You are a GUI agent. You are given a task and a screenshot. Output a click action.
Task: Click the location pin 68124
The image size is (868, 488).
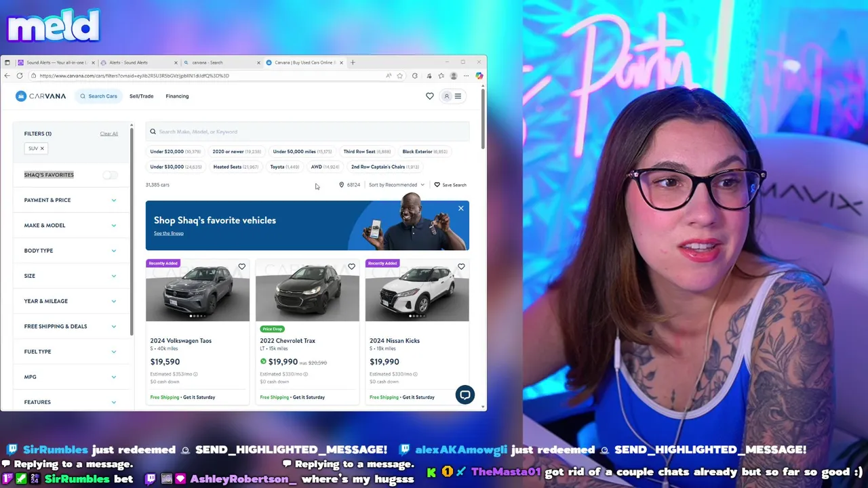click(350, 185)
